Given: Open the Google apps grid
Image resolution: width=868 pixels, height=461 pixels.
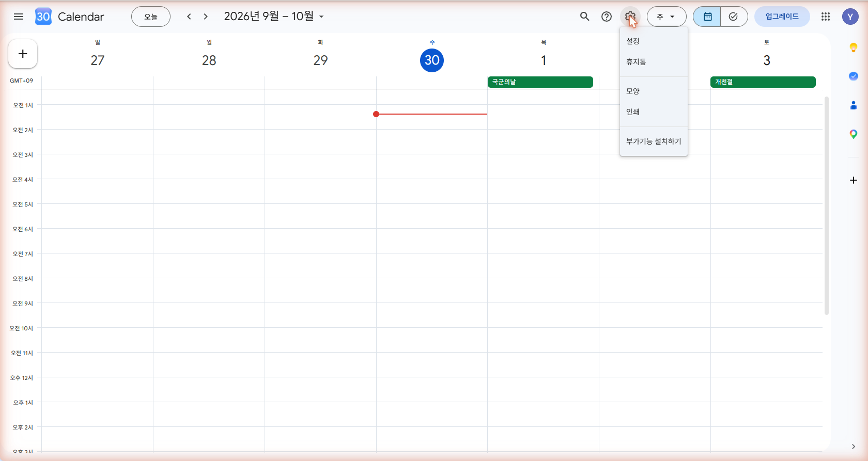Looking at the screenshot, I should point(826,17).
